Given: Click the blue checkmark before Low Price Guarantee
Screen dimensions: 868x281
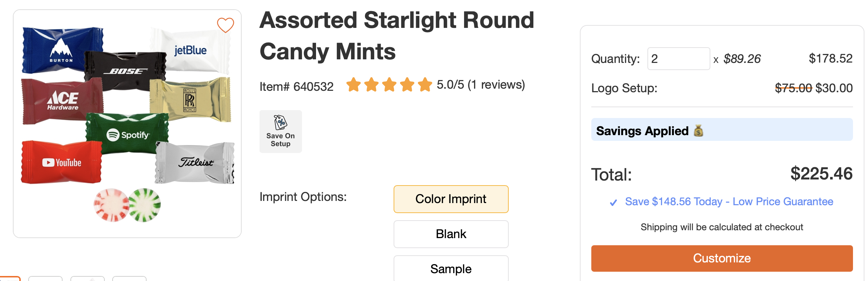Looking at the screenshot, I should coord(613,203).
